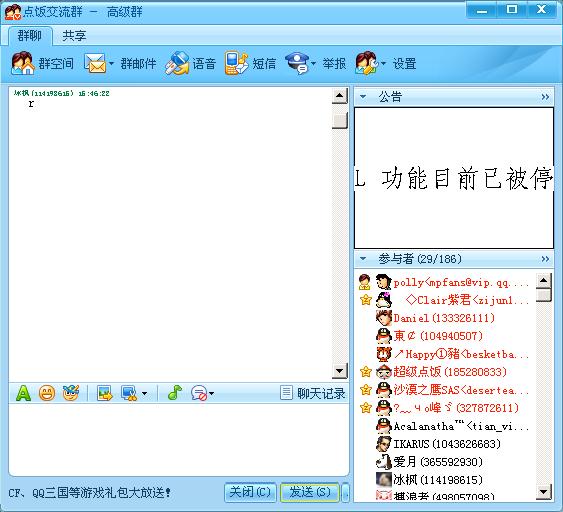Viewport: 563px width, 512px height.
Task: Open the magic emoticon icon
Action: pyautogui.click(x=71, y=393)
